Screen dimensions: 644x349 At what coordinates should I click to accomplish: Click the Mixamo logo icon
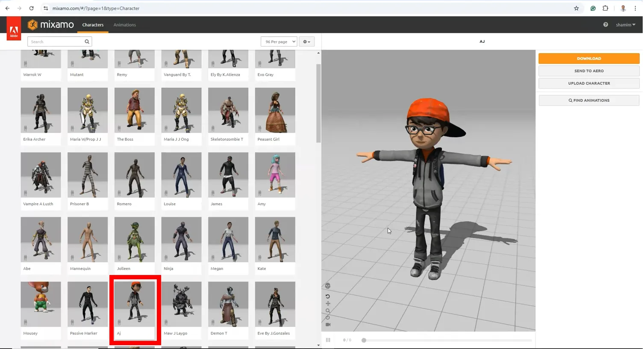32,24
